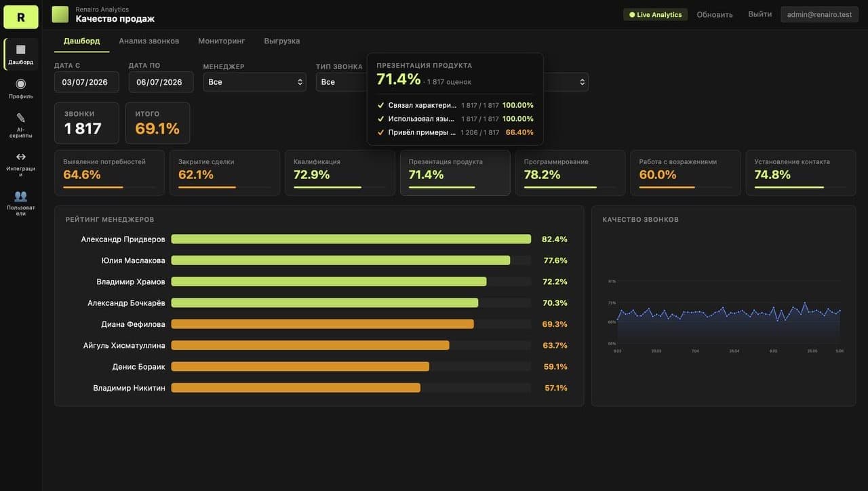Select Владимир Храмов in manager rating
Image resolution: width=868 pixels, height=491 pixels.
coord(131,281)
